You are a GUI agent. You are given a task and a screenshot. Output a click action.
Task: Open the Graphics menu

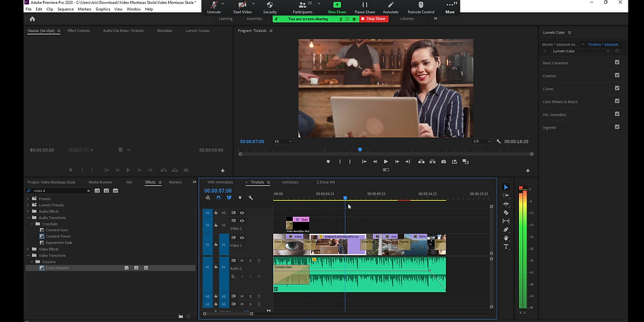[x=102, y=9]
